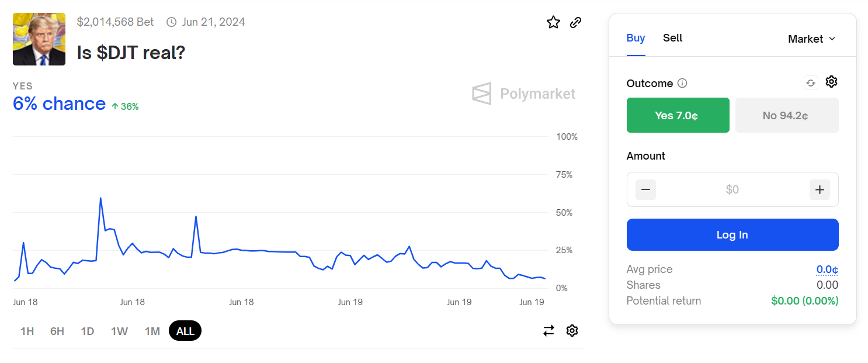Click the Trump market thumbnail image
868x363 pixels.
click(39, 39)
